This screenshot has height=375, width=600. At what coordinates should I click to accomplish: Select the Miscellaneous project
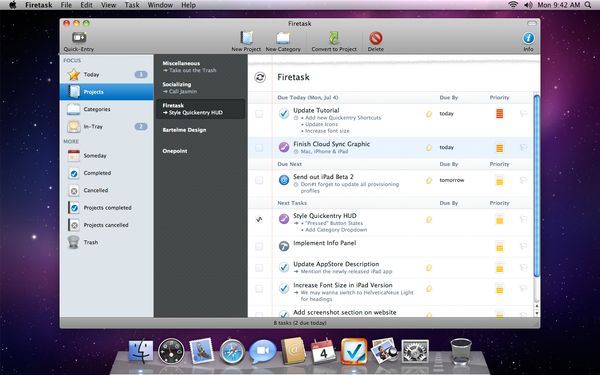[x=201, y=67]
